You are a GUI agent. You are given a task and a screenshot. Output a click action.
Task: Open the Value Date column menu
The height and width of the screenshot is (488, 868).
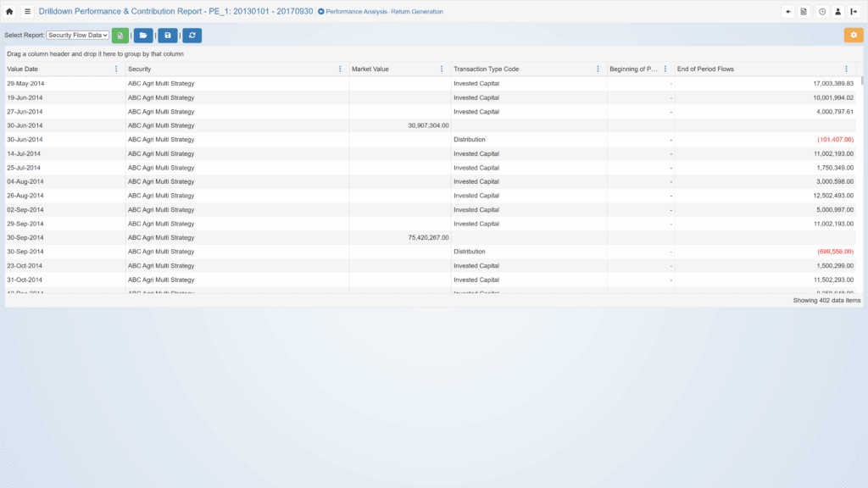point(116,69)
